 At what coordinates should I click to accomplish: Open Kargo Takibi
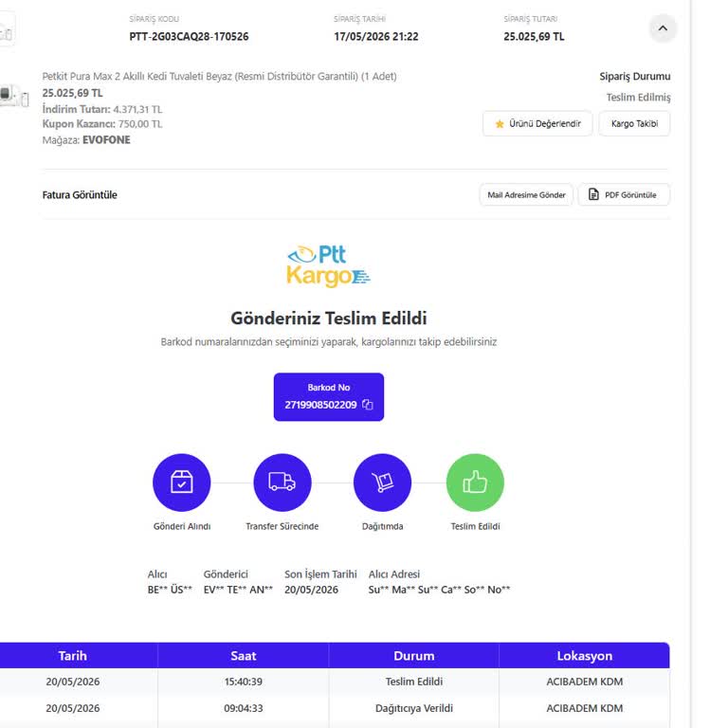pyautogui.click(x=634, y=123)
